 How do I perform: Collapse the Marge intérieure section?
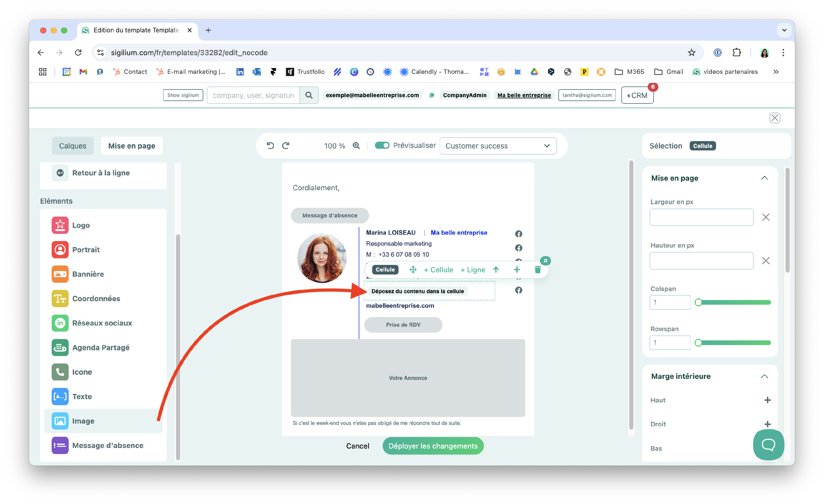tap(764, 376)
